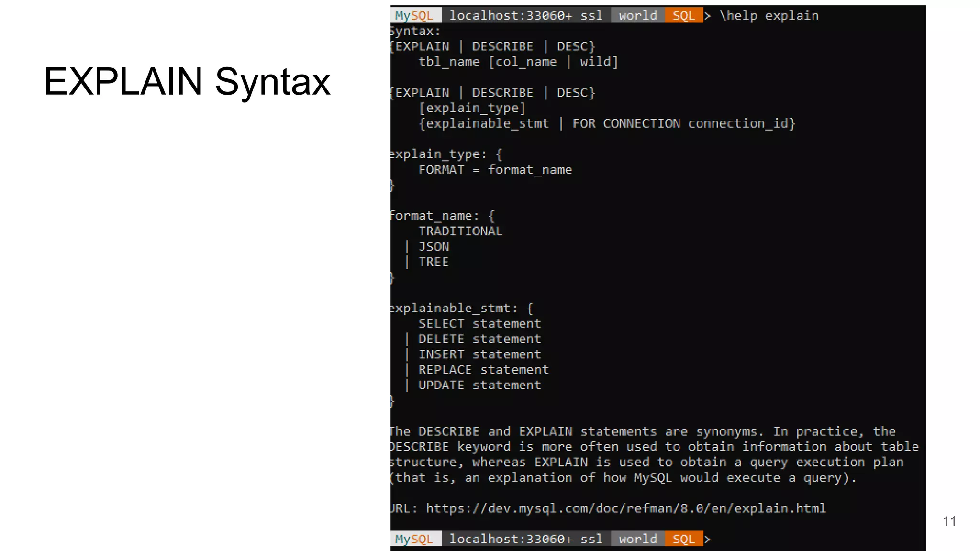Click the format_name: { line
The width and height of the screenshot is (980, 551).
tap(442, 216)
